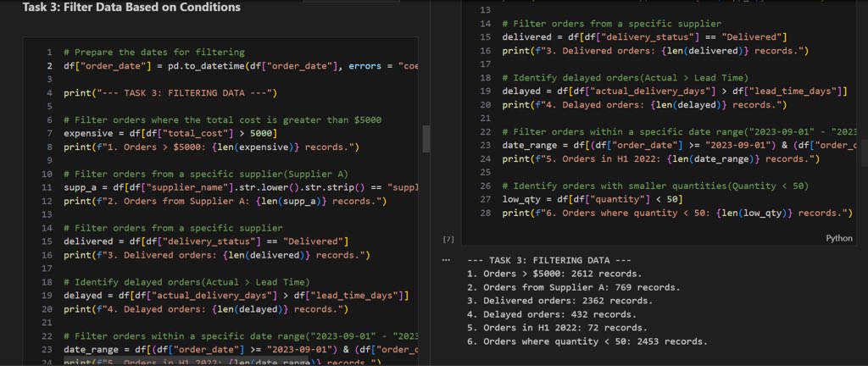Open the three-dot cell output menu
This screenshot has height=366, width=868.
[x=446, y=260]
